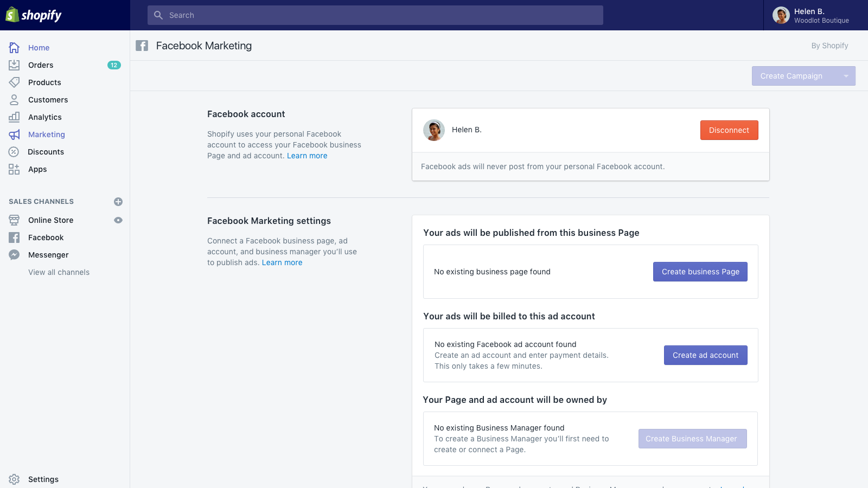Click the Home house icon
Image resolution: width=868 pixels, height=488 pixels.
(x=14, y=48)
